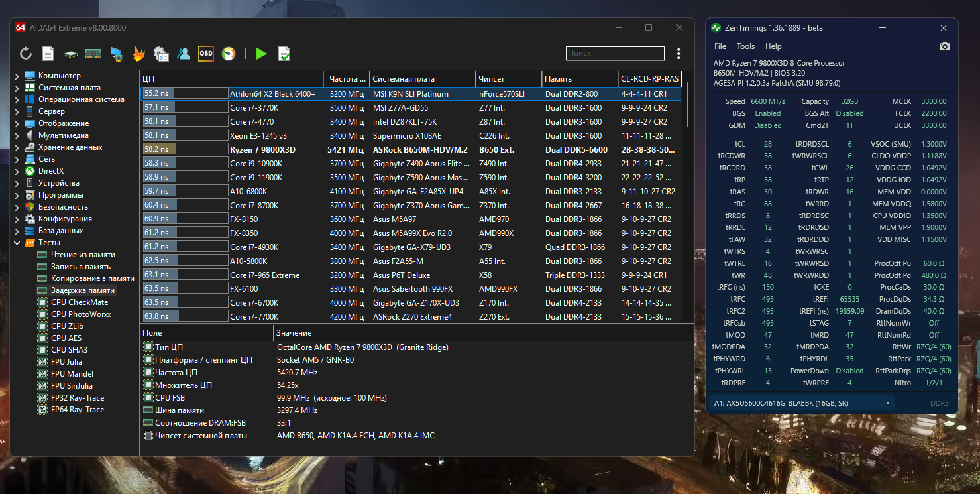
Task: Select the Athlon64 X2 Black 6400+ row
Action: 411,94
